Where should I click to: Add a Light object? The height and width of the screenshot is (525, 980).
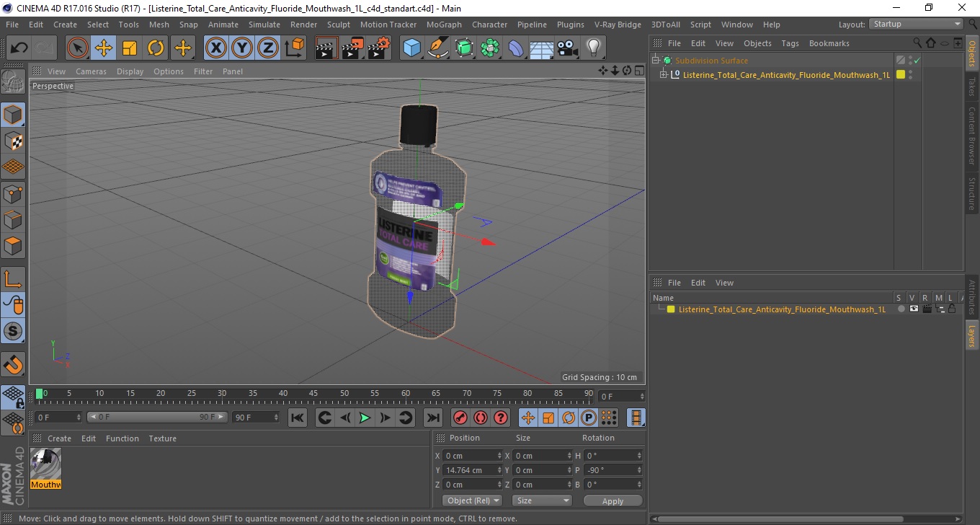pos(593,48)
